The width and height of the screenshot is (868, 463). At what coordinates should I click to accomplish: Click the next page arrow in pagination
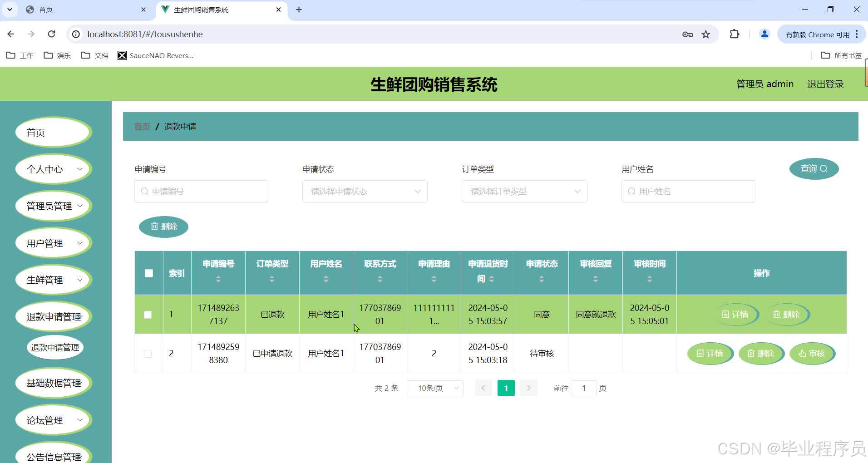point(529,388)
